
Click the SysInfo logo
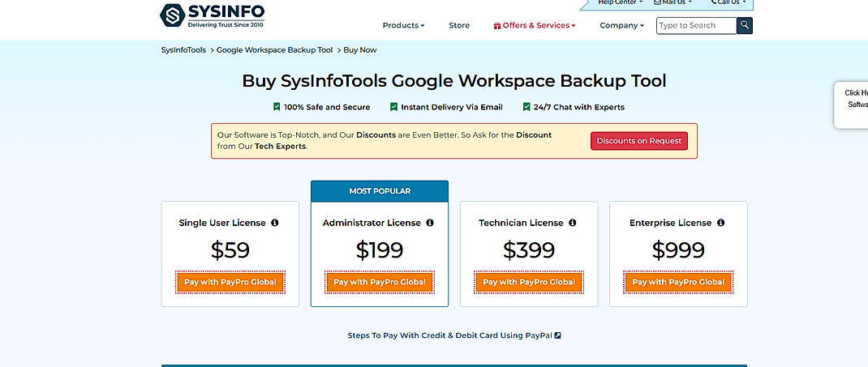point(212,15)
